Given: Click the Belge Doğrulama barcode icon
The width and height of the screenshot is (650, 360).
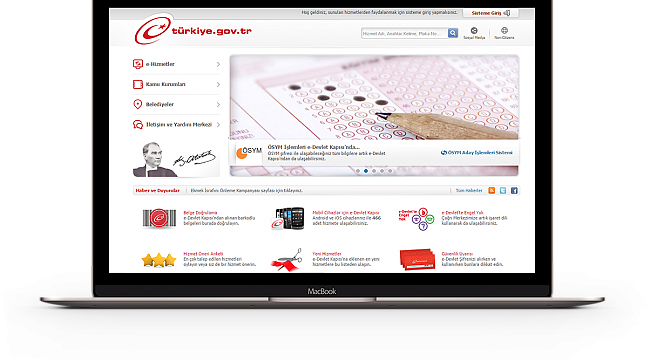Looking at the screenshot, I should tap(159, 218).
